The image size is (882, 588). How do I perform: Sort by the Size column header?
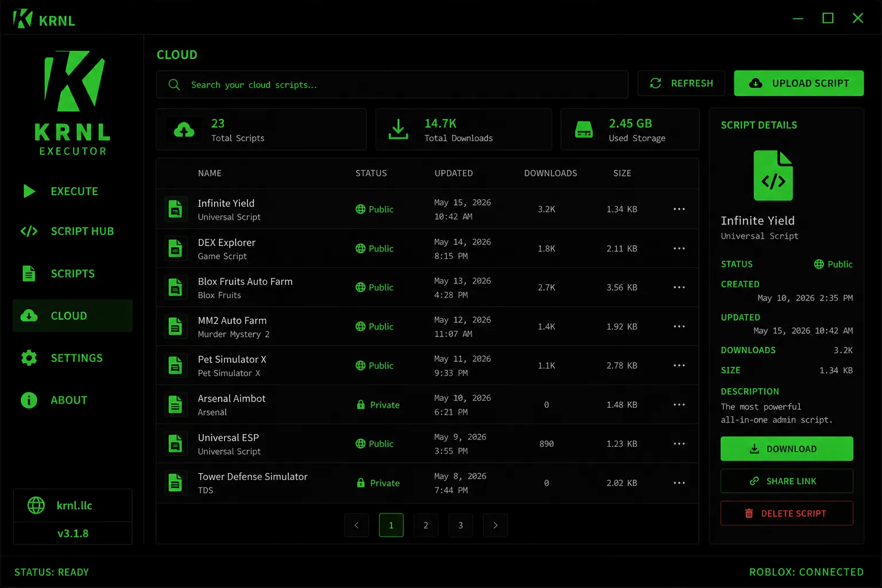tap(622, 173)
